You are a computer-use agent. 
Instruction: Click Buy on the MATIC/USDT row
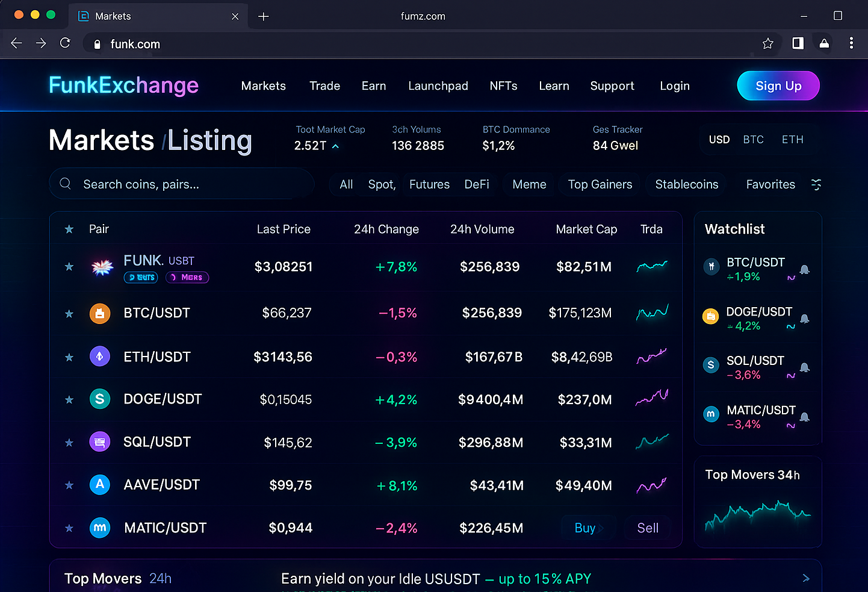586,528
